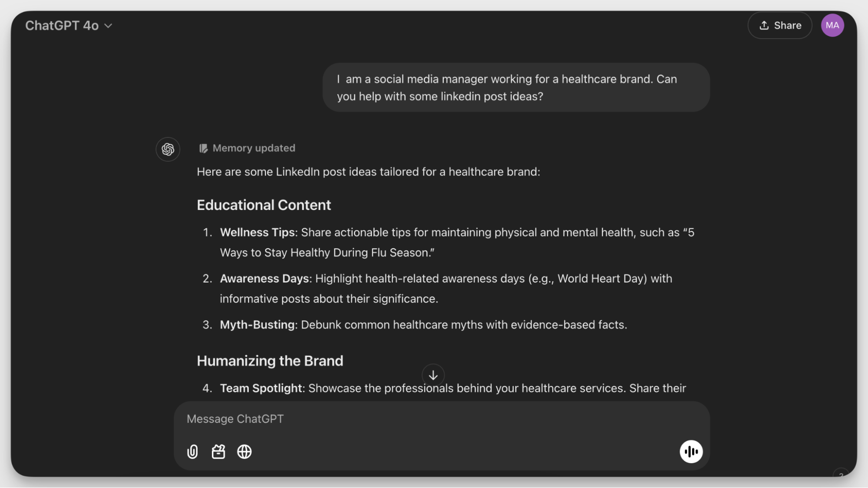Attach a file with the paperclip icon
The image size is (868, 488).
coord(192,452)
